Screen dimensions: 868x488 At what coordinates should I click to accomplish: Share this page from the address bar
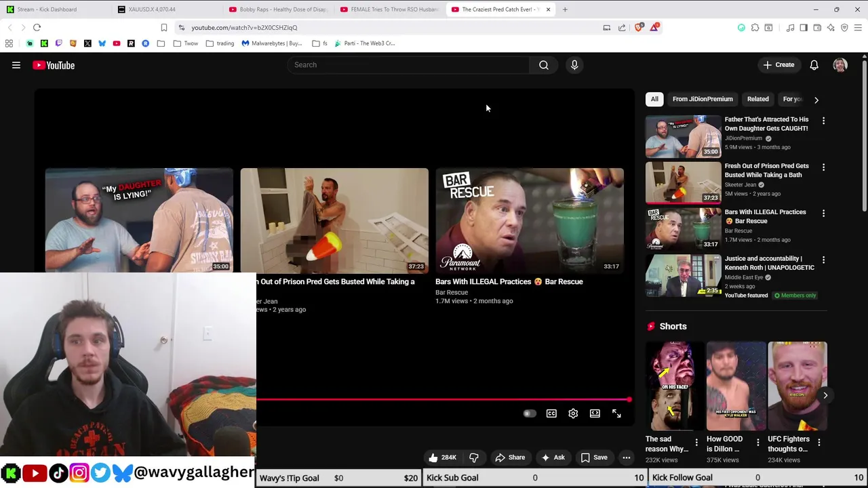pyautogui.click(x=622, y=28)
